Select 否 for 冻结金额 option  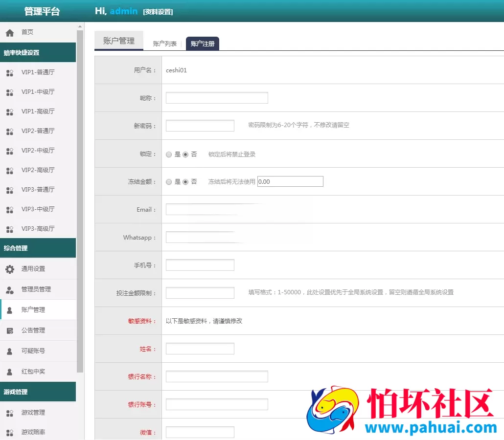pyautogui.click(x=185, y=182)
